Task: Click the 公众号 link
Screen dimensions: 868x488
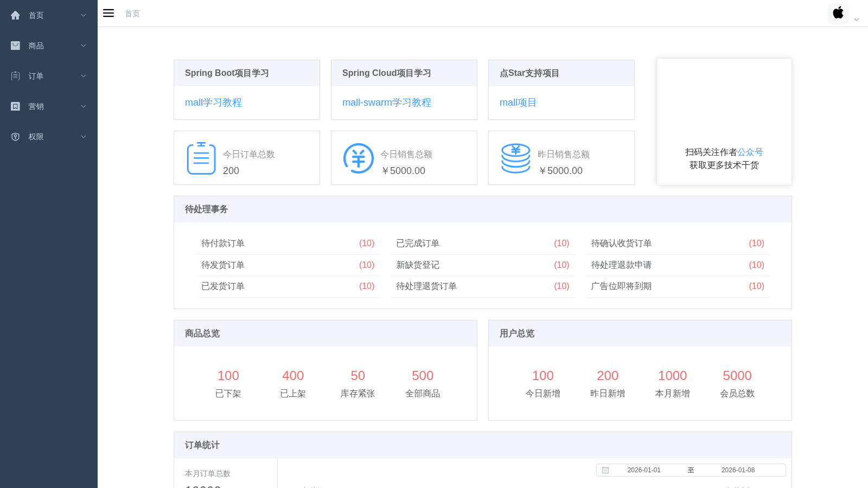Action: coord(750,152)
